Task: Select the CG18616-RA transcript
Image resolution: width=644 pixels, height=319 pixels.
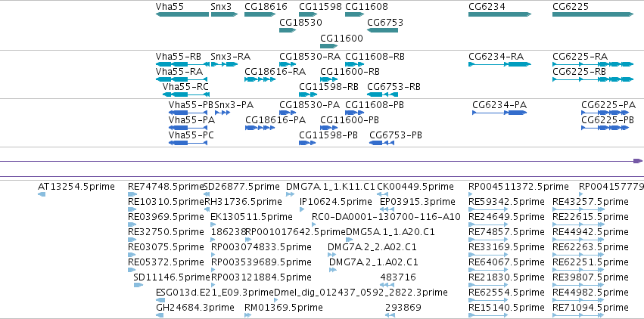Action: pyautogui.click(x=260, y=79)
